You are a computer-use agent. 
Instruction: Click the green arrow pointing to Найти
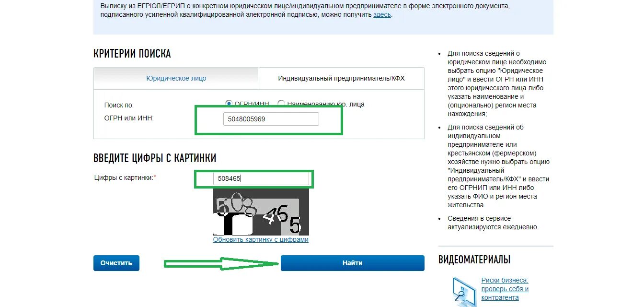point(222,263)
